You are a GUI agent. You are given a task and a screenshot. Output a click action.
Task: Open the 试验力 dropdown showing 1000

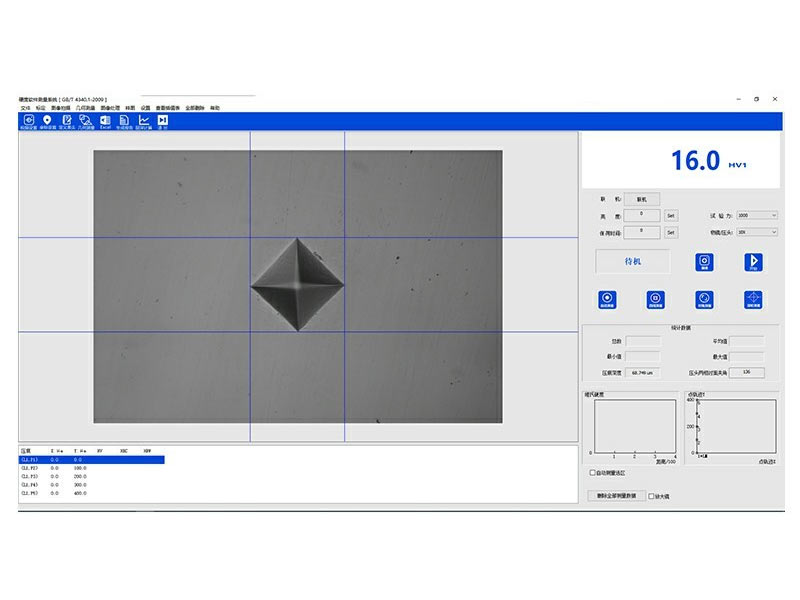(x=757, y=215)
